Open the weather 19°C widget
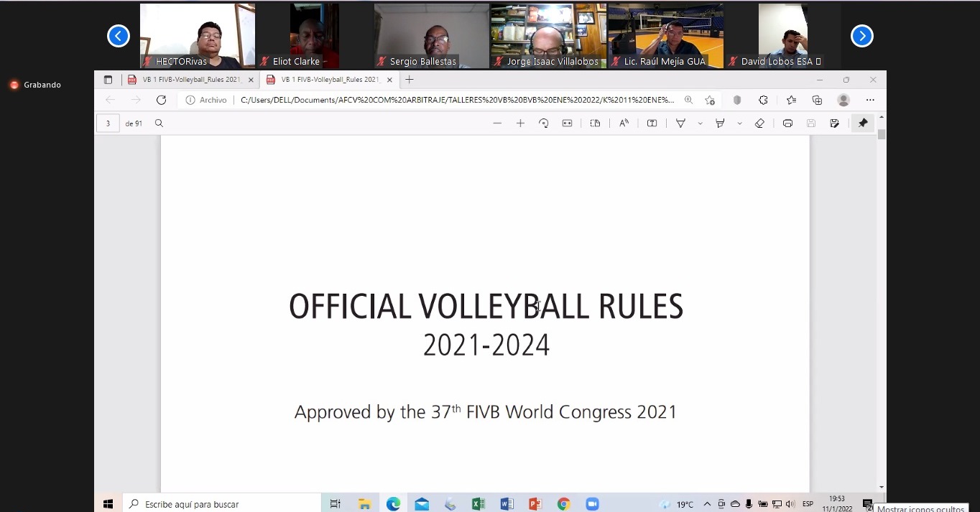 click(x=676, y=504)
